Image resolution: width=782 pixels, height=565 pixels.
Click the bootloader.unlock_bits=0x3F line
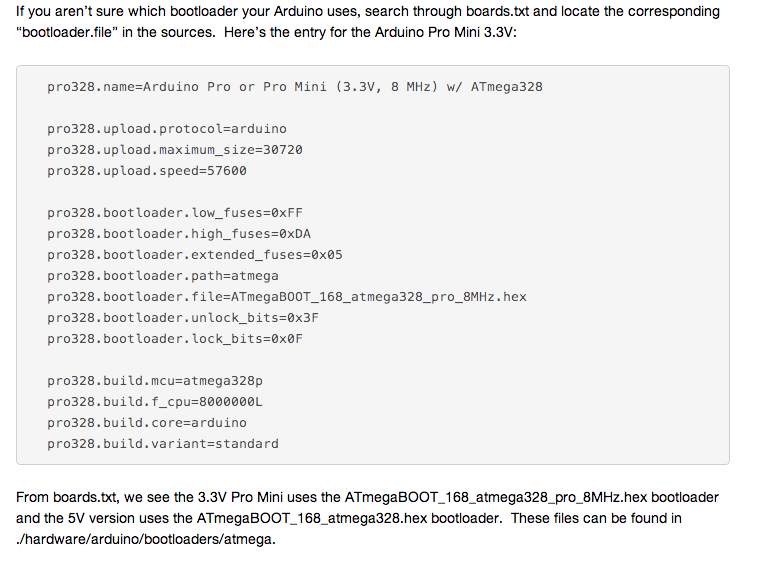182,318
